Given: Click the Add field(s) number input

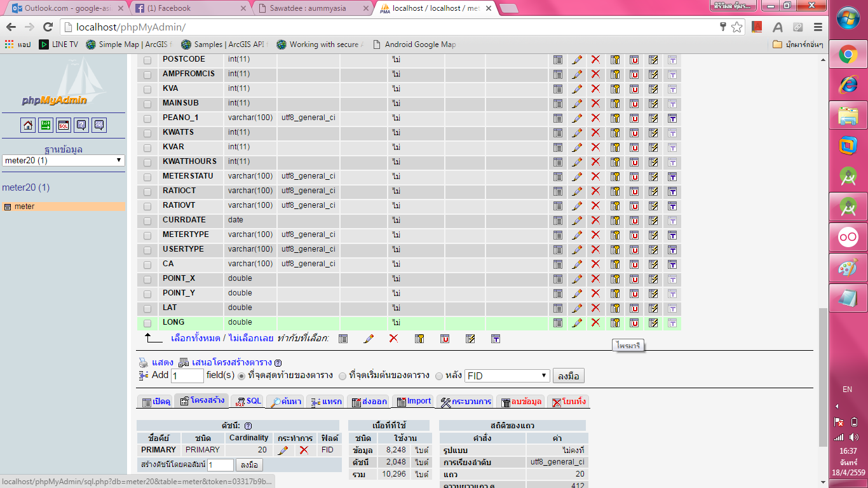Looking at the screenshot, I should coord(187,376).
